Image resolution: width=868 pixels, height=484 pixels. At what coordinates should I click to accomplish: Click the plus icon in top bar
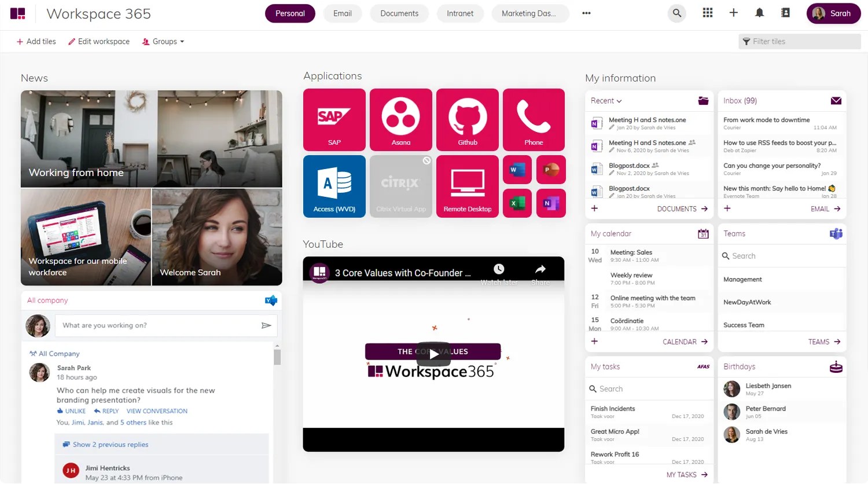click(734, 13)
